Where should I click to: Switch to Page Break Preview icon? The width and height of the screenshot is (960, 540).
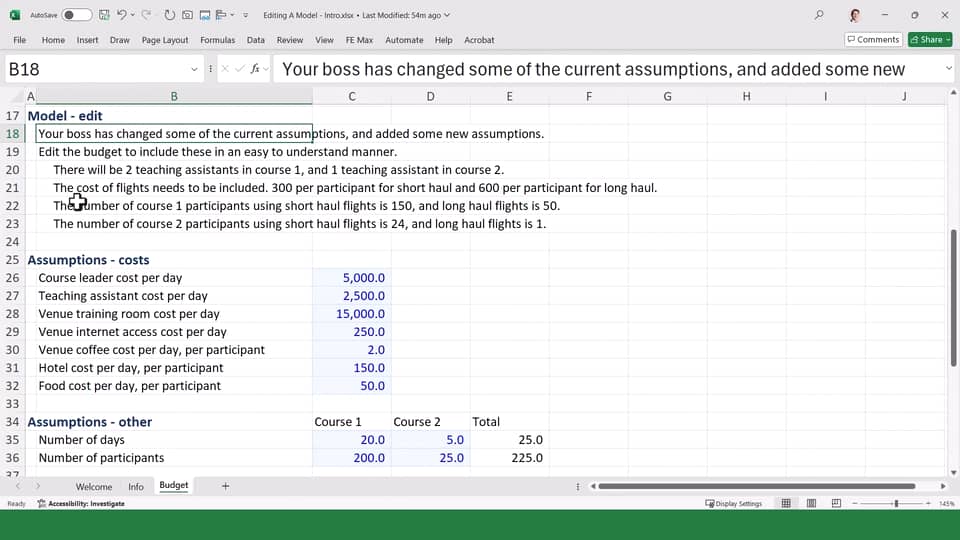pyautogui.click(x=836, y=503)
